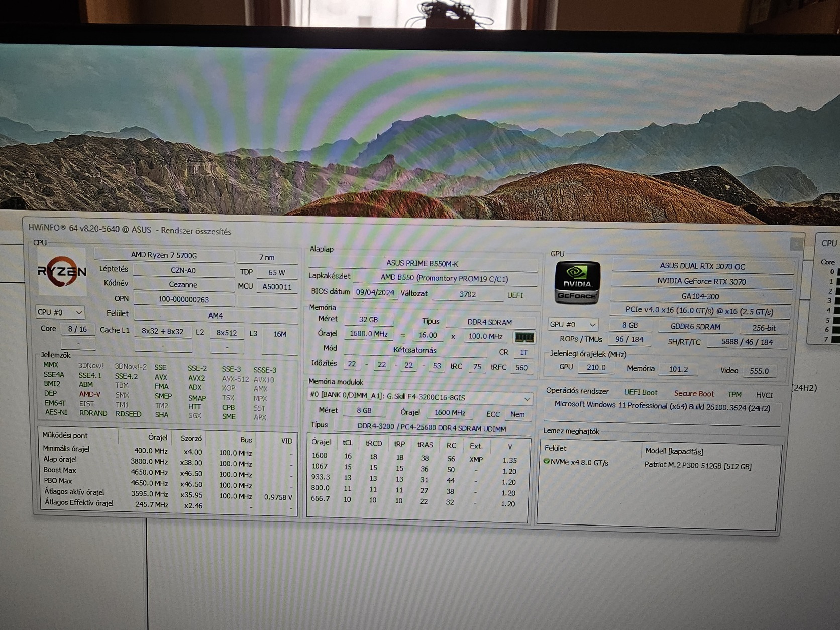The height and width of the screenshot is (630, 840).
Task: Select the 16.00 memory multiplier value
Action: click(428, 335)
